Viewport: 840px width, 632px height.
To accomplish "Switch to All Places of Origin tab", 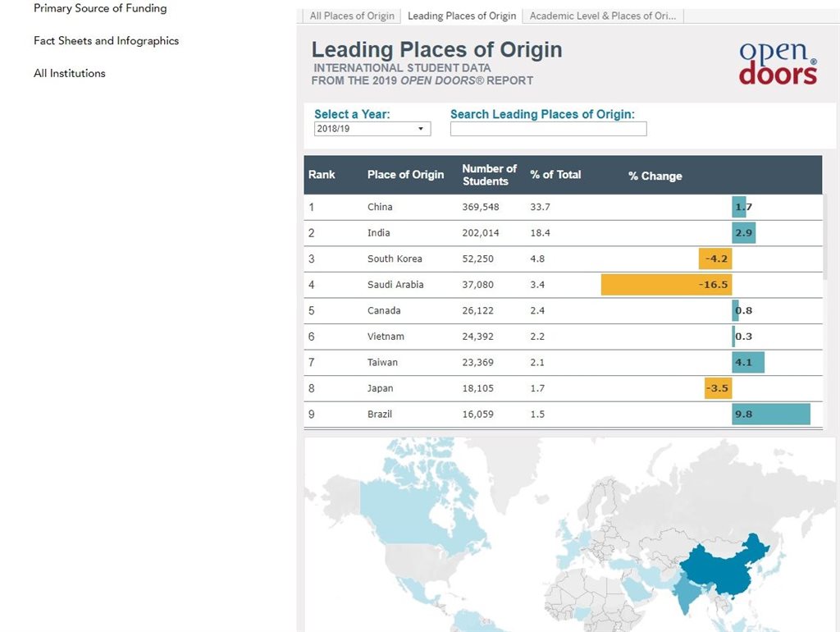I will pos(351,16).
